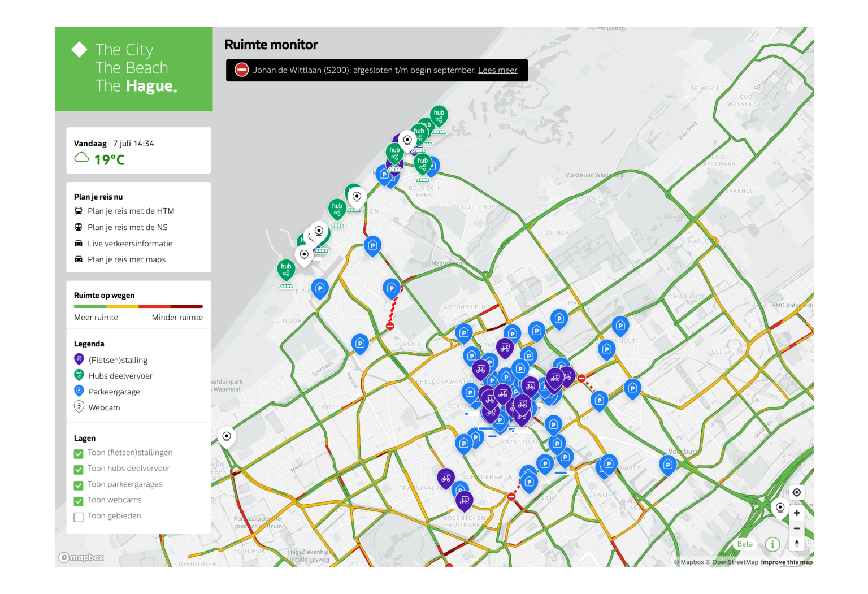Click the bicycle parking marker above Transvaalkwartier
The width and height of the screenshot is (868, 594).
click(445, 478)
